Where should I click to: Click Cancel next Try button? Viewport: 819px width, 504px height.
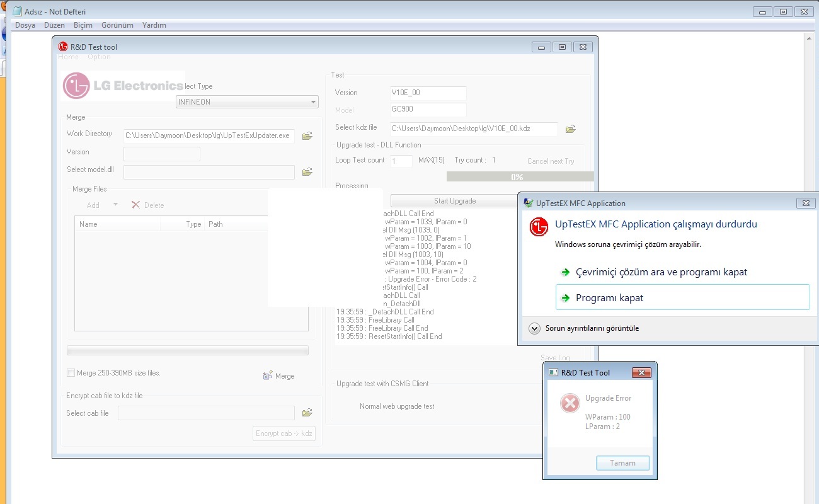point(551,161)
